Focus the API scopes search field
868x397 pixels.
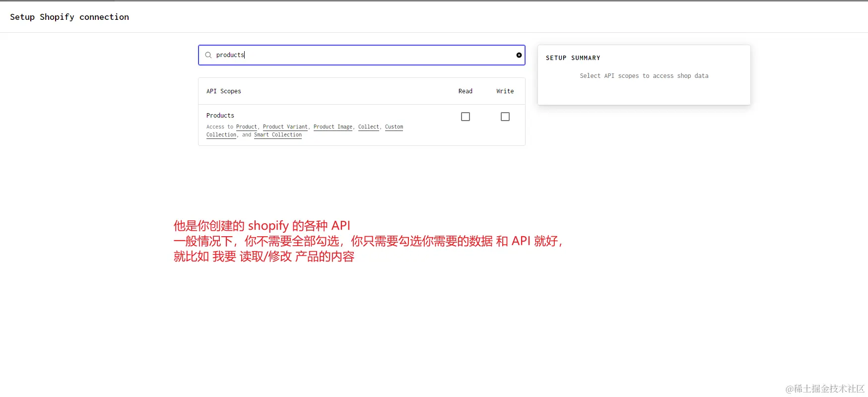361,55
